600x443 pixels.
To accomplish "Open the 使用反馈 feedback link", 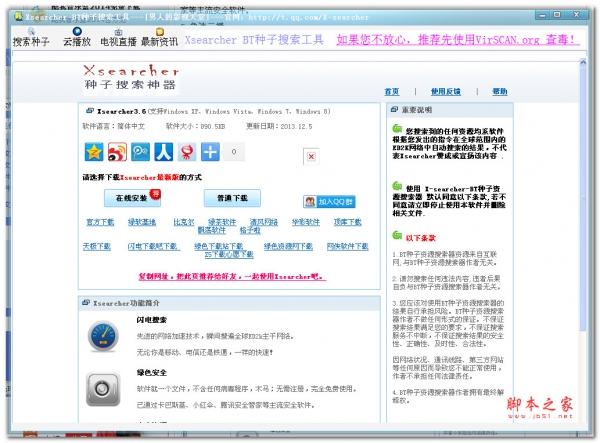I will [446, 91].
